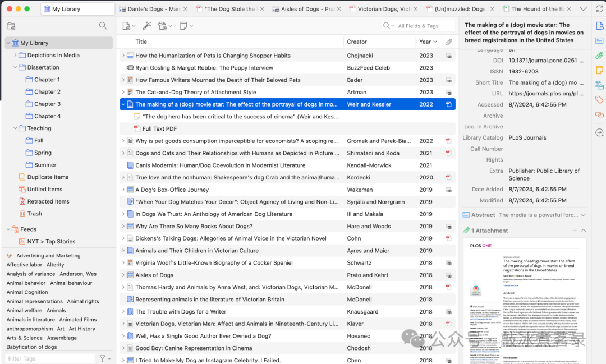Click the NYT Top Stories feed icon

pos(22,242)
